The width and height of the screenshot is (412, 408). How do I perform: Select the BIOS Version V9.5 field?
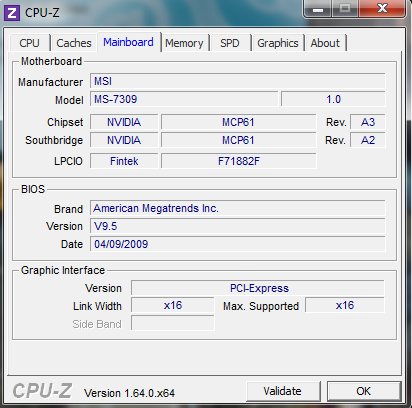tap(237, 226)
